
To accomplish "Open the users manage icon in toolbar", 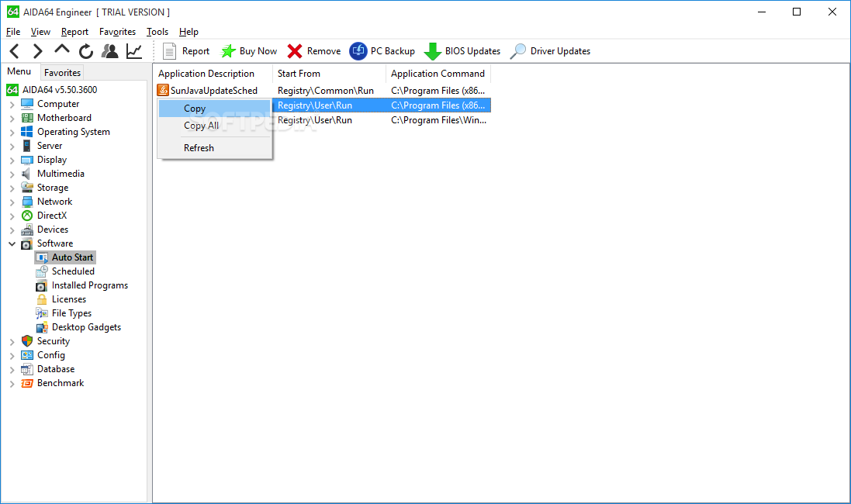I will 110,51.
